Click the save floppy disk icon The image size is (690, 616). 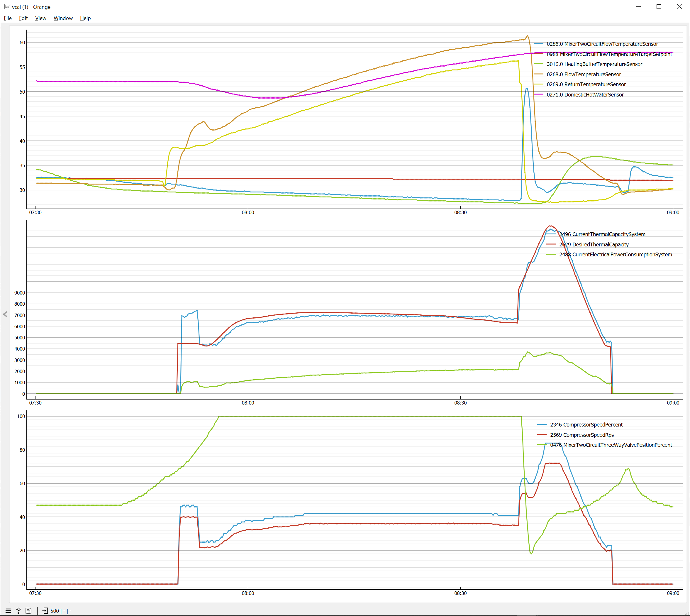click(29, 611)
